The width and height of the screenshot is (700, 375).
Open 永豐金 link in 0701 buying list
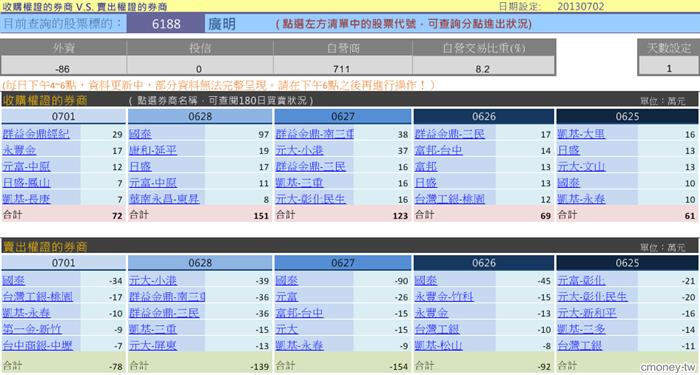pos(19,150)
